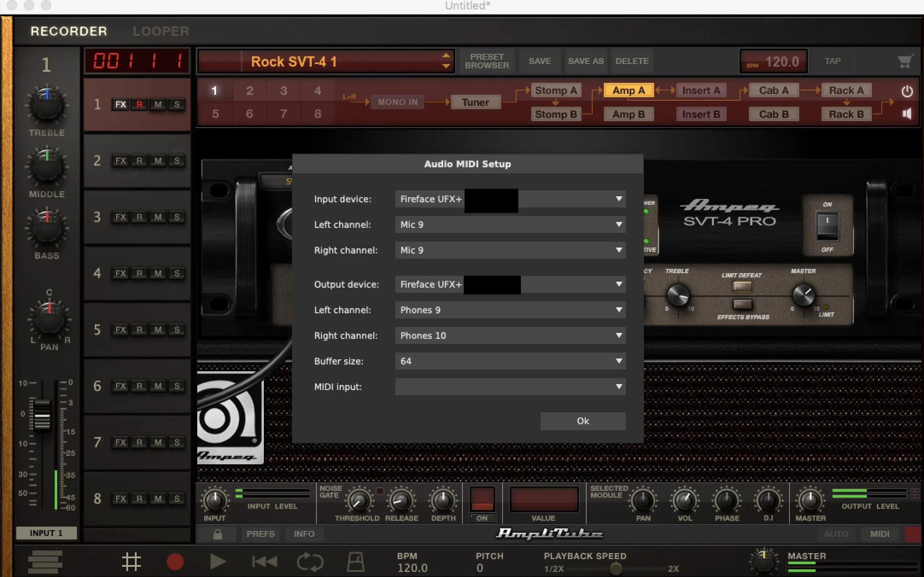Enable the metronome icon
Viewport: 924px width, 577px height.
point(355,562)
